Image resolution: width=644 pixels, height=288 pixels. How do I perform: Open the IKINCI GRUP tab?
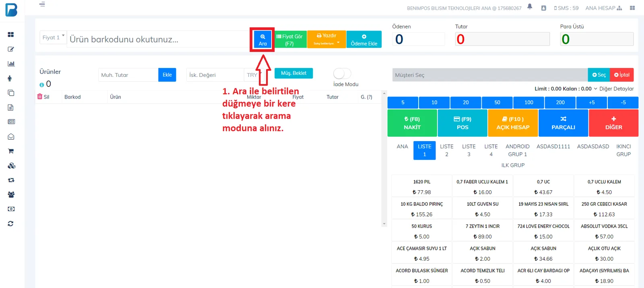[x=623, y=150]
